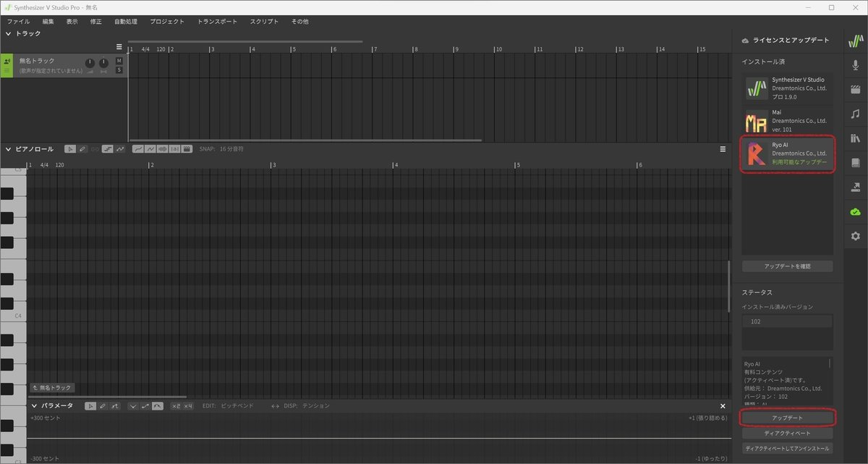
Task: Mute the 無名トラック track with the M button
Action: tap(119, 61)
